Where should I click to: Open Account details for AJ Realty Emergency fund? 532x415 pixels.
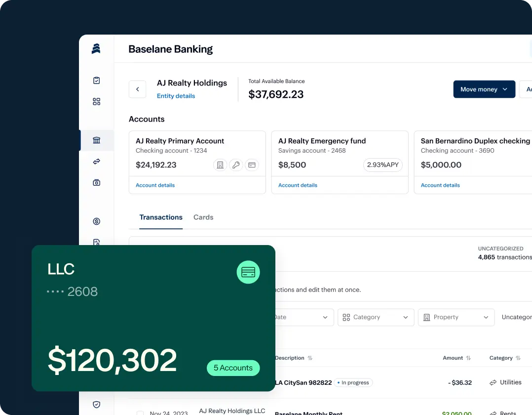298,185
